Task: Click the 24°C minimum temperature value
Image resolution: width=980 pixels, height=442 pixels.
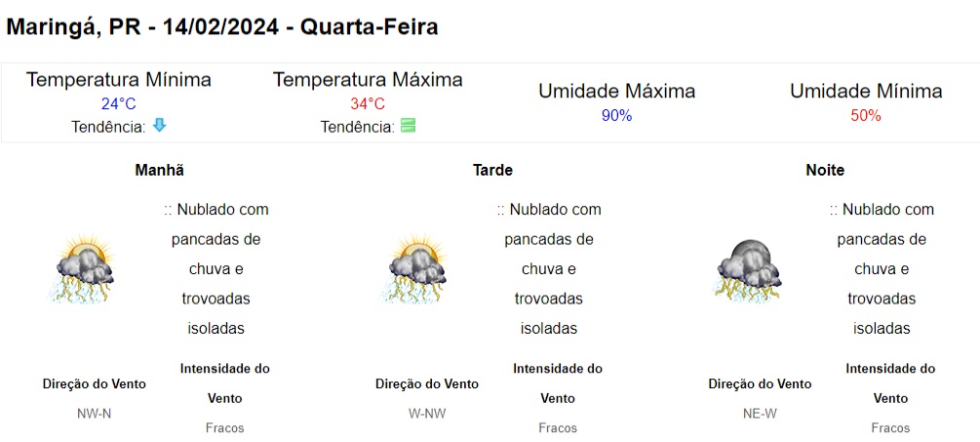Action: [x=118, y=103]
